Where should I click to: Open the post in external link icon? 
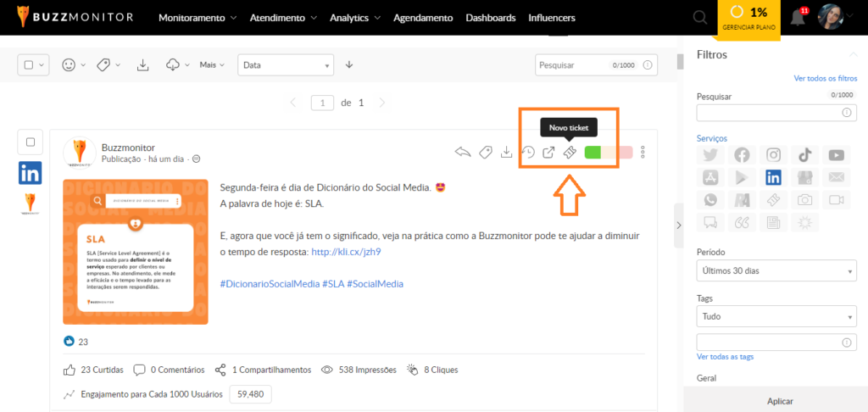pos(548,153)
